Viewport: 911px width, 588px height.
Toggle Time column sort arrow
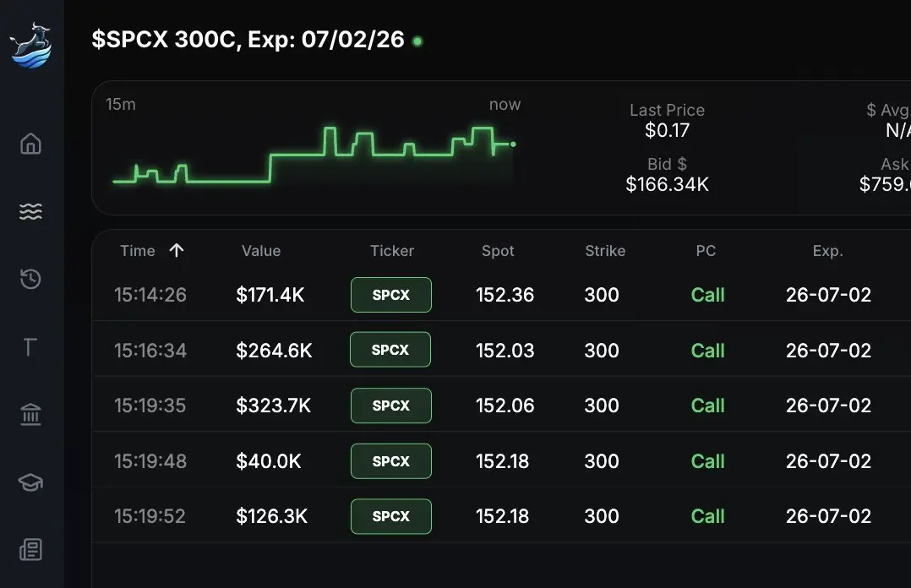pos(177,250)
